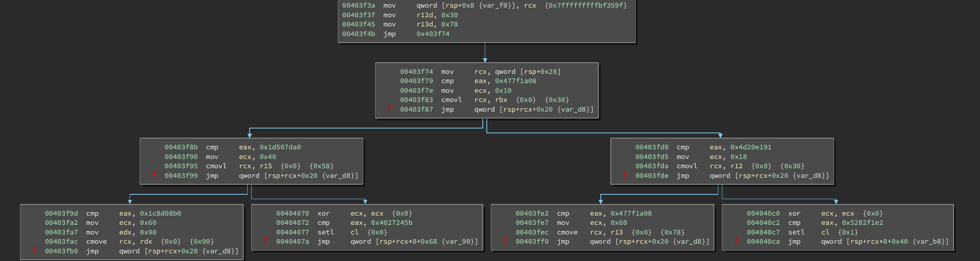Click the red question mark beside 004040ca
980x261 pixels.
[x=736, y=241]
